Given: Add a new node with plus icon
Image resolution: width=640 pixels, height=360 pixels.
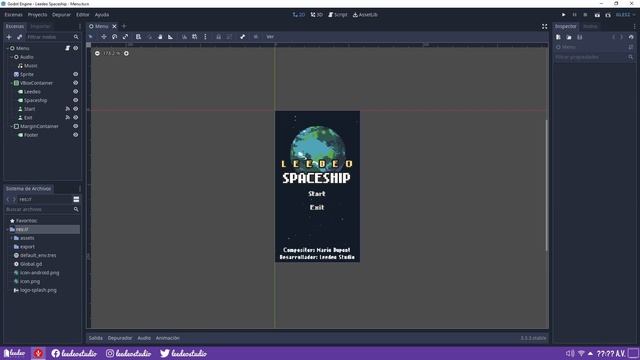Looking at the screenshot, I should [9, 37].
